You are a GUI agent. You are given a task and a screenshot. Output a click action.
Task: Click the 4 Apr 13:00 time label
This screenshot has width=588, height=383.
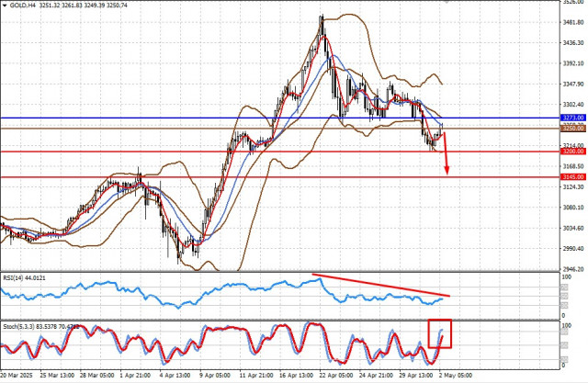175,375
